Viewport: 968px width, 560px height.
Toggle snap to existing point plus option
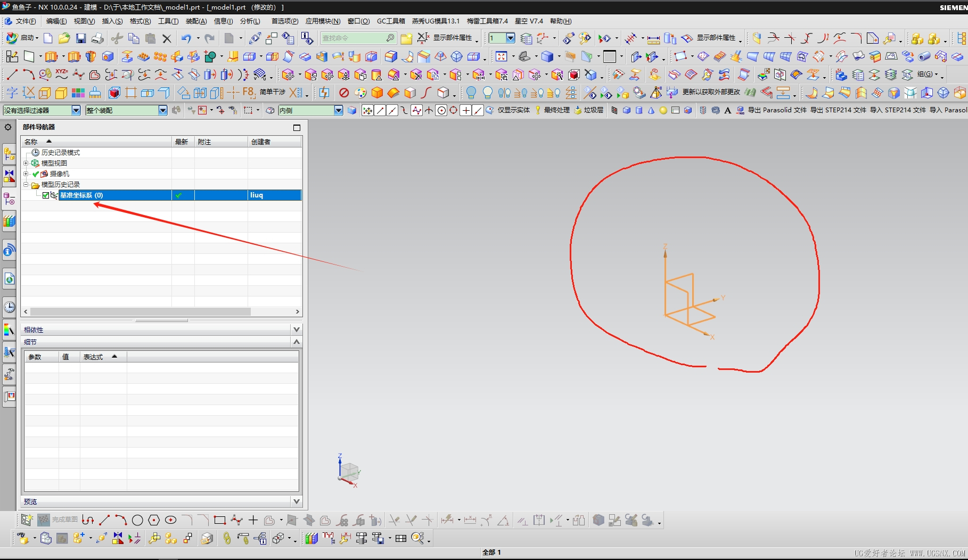(466, 110)
